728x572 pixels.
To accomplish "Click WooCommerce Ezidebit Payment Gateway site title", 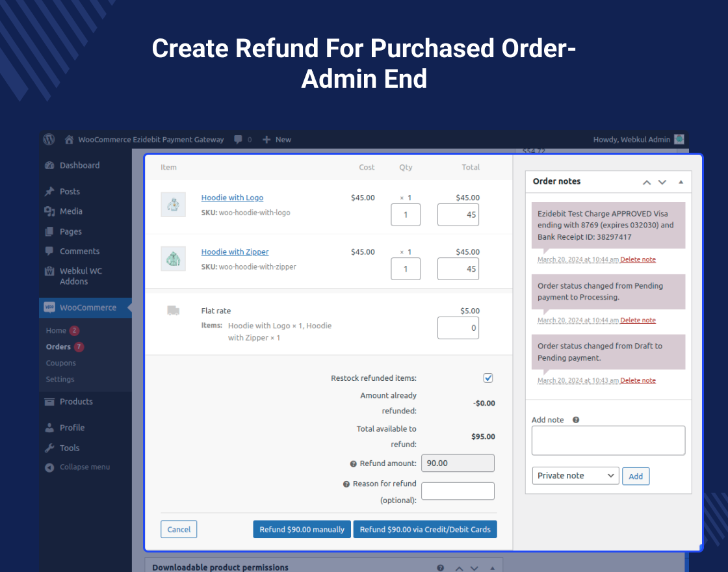I will pyautogui.click(x=151, y=139).
